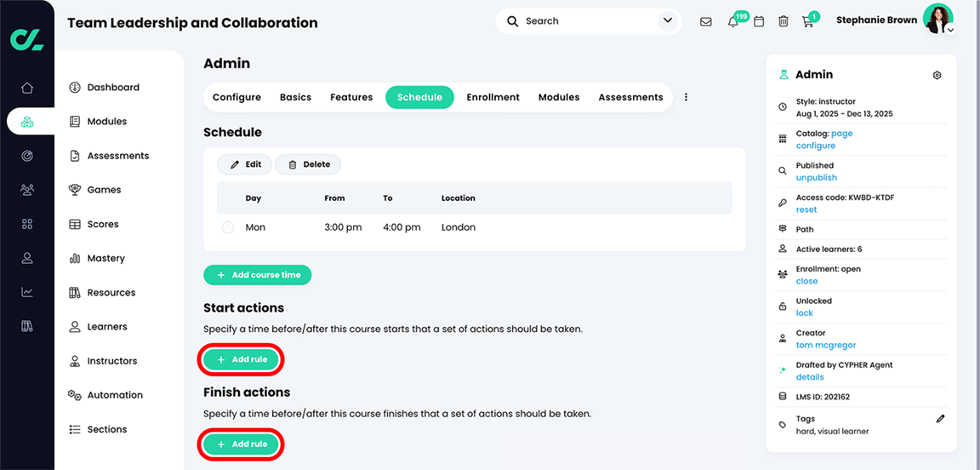Image resolution: width=980 pixels, height=470 pixels.
Task: Open Mastery in course sidebar
Action: click(97, 258)
